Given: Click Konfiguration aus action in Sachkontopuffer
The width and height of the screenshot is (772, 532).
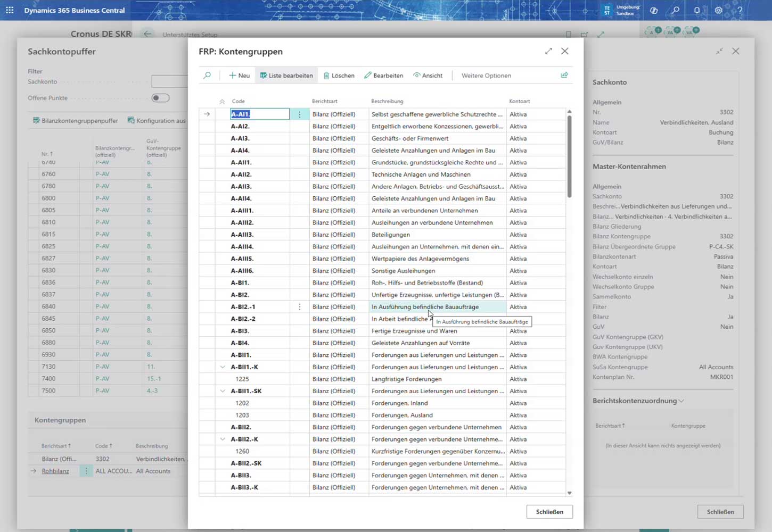Looking at the screenshot, I should tap(157, 121).
